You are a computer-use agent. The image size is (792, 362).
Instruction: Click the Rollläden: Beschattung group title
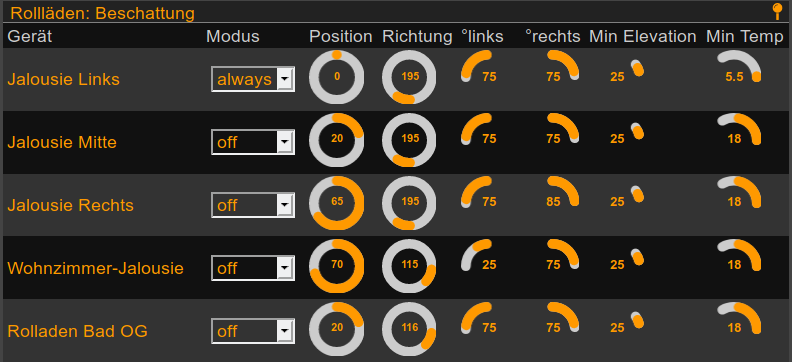point(102,13)
